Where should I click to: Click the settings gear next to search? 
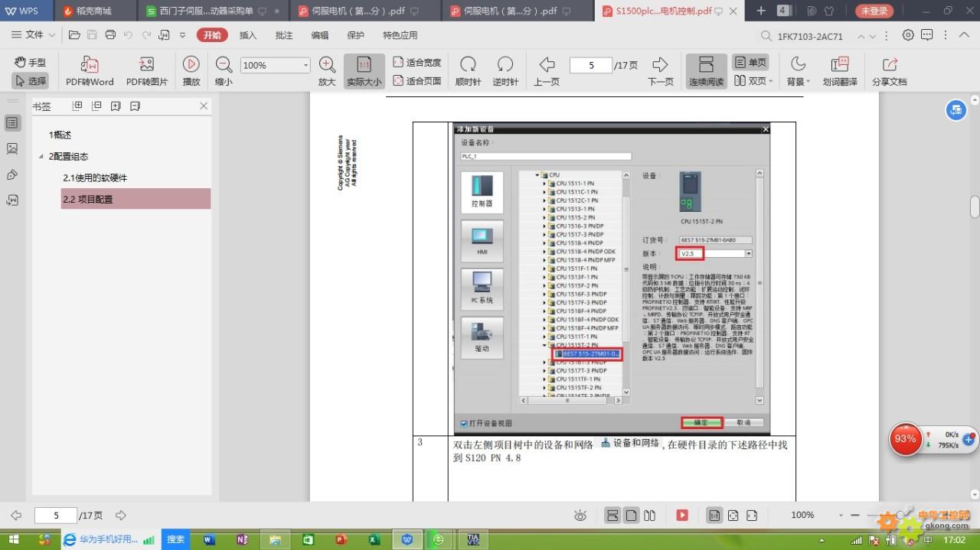point(908,35)
